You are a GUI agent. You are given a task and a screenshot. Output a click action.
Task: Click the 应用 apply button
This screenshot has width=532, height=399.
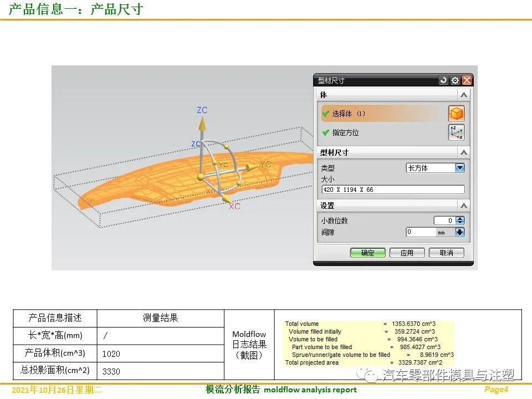tap(407, 252)
